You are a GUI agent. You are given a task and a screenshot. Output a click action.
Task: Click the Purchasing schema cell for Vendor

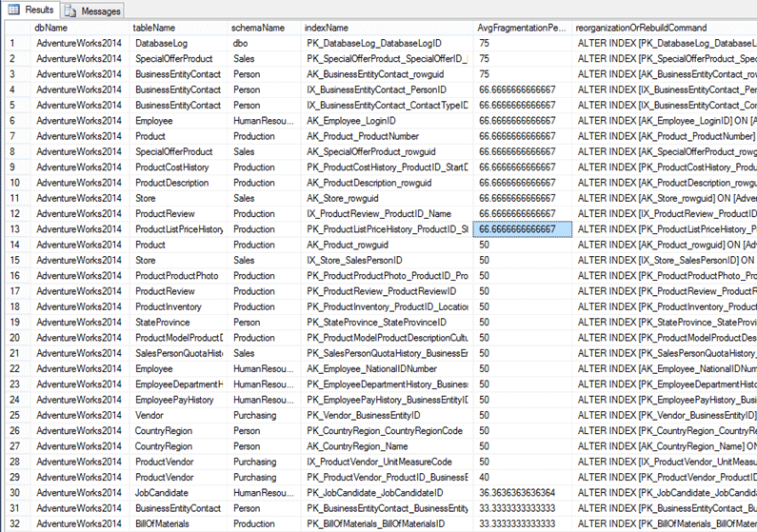(x=264, y=415)
